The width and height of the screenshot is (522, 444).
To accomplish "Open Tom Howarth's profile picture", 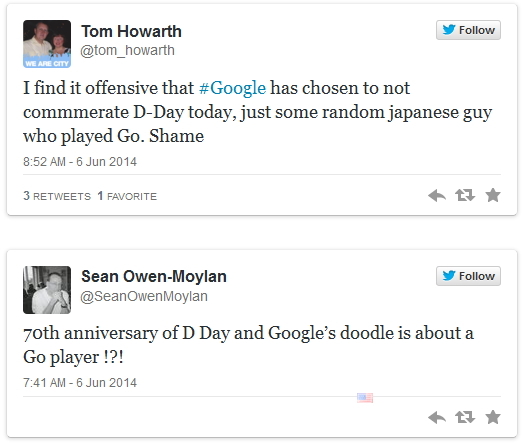I will 47,44.
